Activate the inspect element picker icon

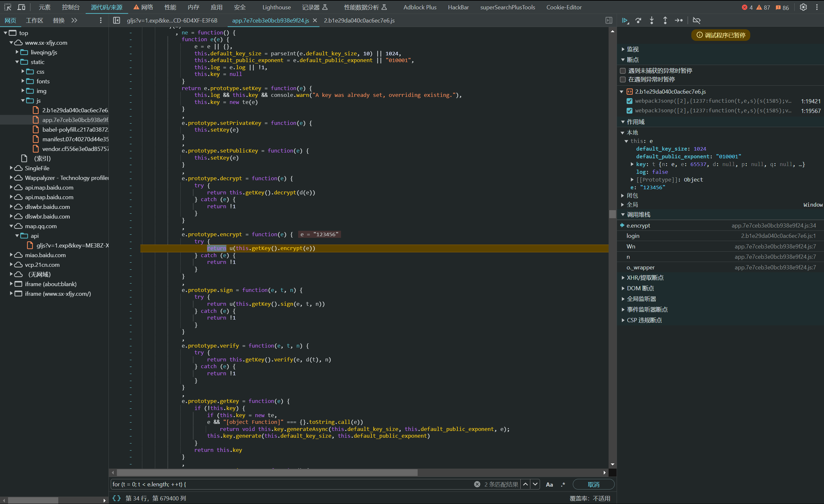(x=8, y=7)
